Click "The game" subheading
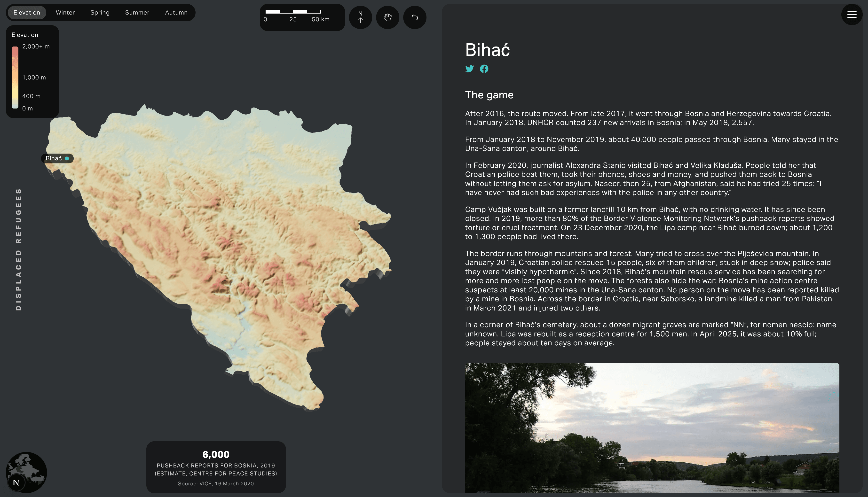 [x=489, y=95]
